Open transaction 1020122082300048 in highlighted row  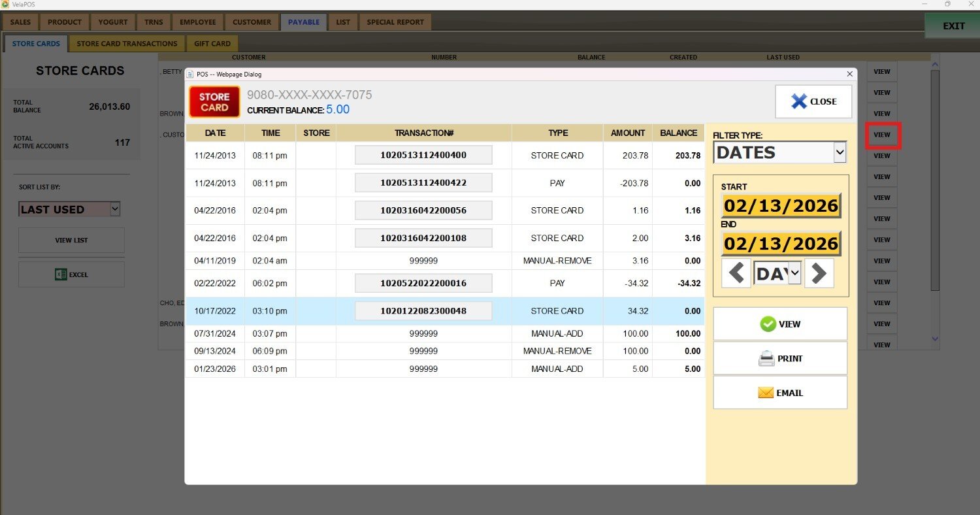click(423, 311)
